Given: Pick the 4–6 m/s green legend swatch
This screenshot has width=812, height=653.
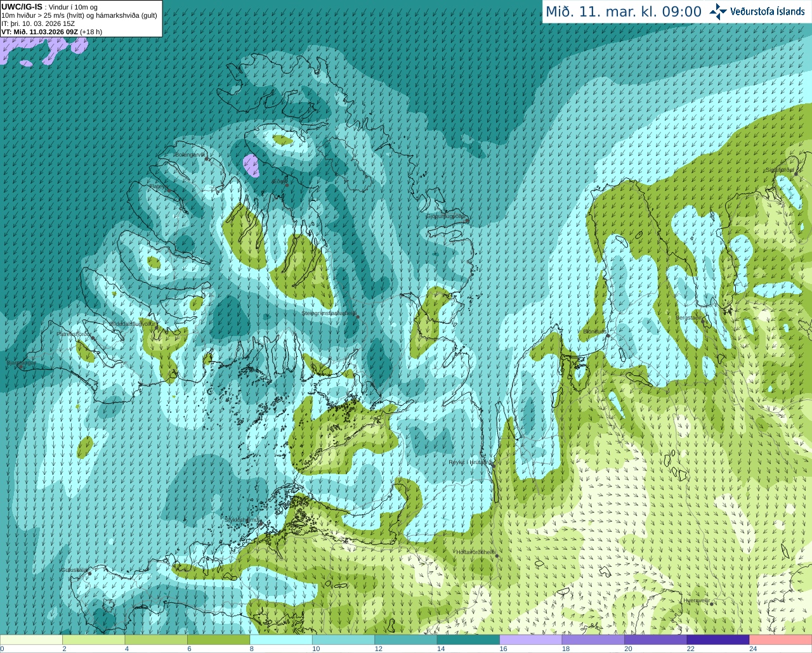Looking at the screenshot, I should click(156, 639).
